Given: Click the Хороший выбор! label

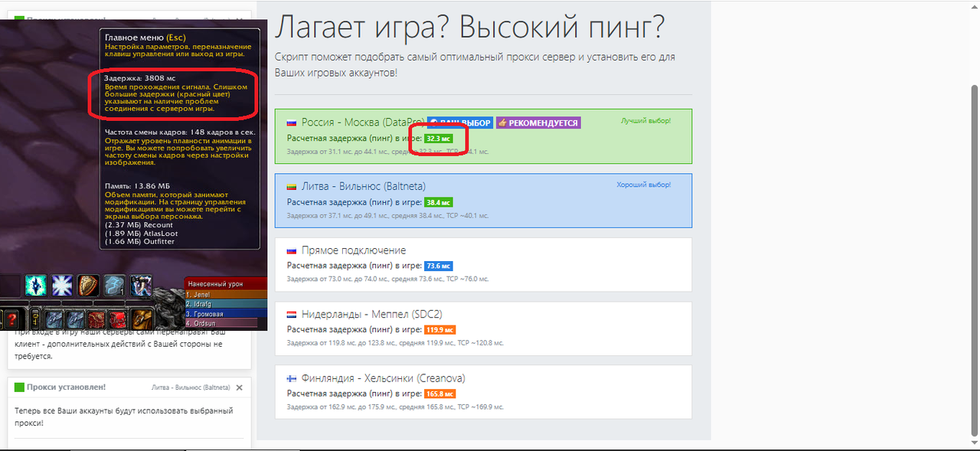Looking at the screenshot, I should pyautogui.click(x=643, y=185).
